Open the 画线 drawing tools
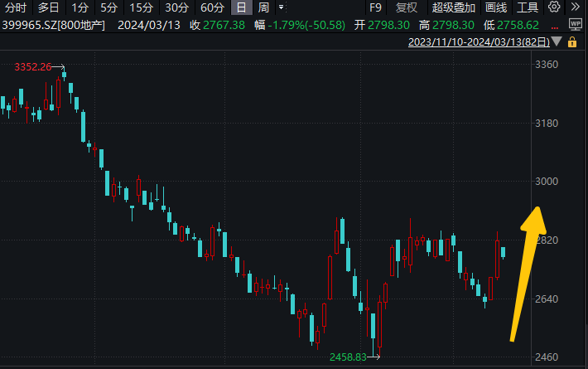This screenshot has width=588, height=369. click(495, 7)
